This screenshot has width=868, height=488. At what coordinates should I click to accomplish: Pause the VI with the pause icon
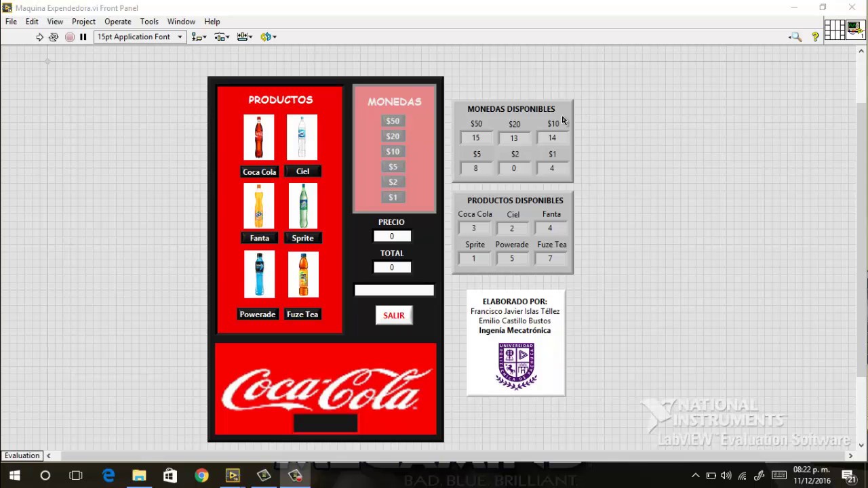(x=83, y=37)
